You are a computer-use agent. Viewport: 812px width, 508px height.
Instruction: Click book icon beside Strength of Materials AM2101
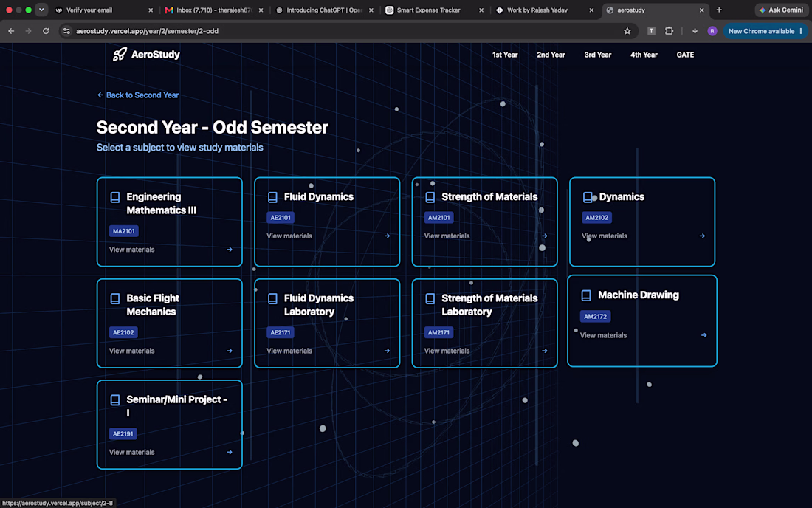tap(430, 197)
